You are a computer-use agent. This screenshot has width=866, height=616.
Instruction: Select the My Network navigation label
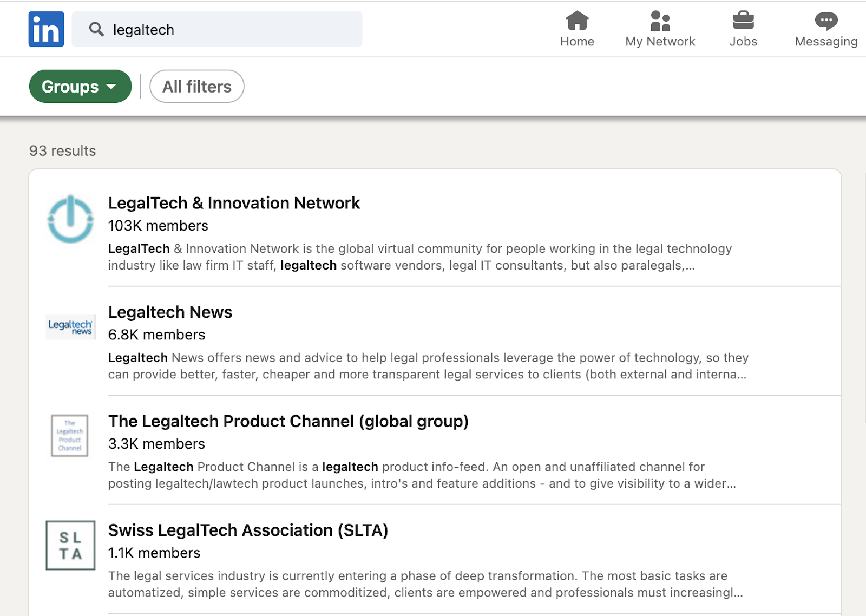660,42
